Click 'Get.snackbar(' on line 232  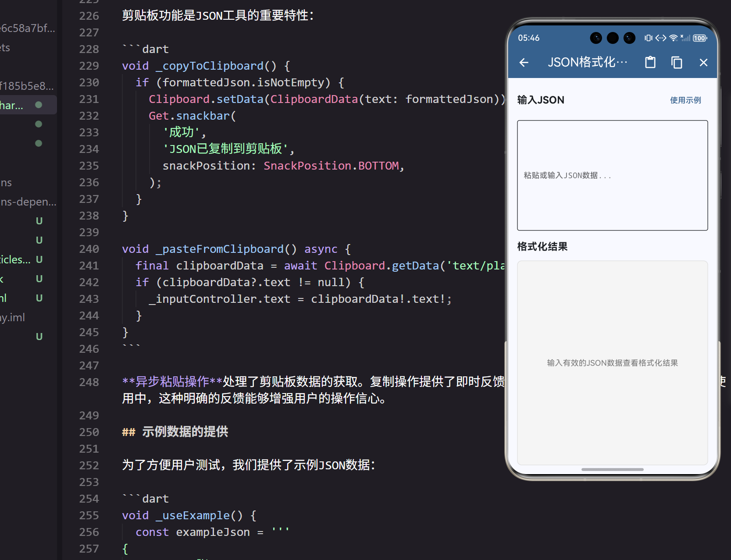[193, 116]
